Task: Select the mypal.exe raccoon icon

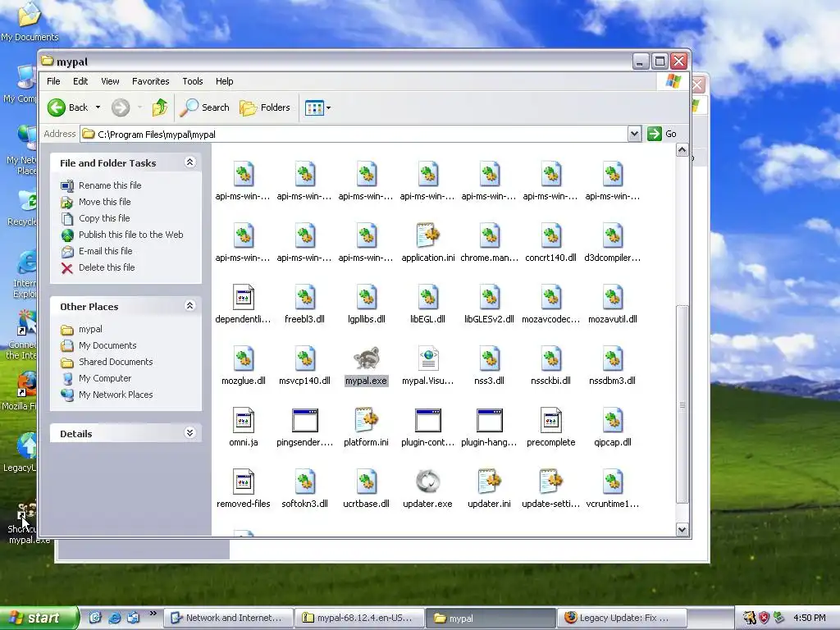Action: point(367,359)
